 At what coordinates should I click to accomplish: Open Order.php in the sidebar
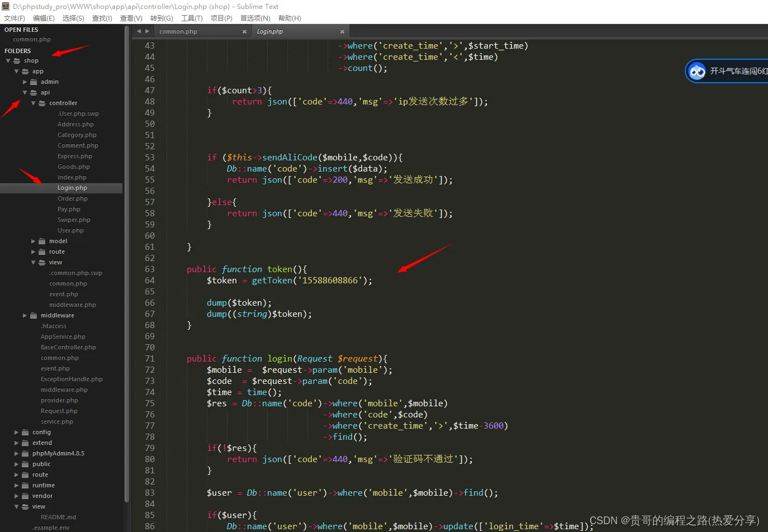click(73, 198)
